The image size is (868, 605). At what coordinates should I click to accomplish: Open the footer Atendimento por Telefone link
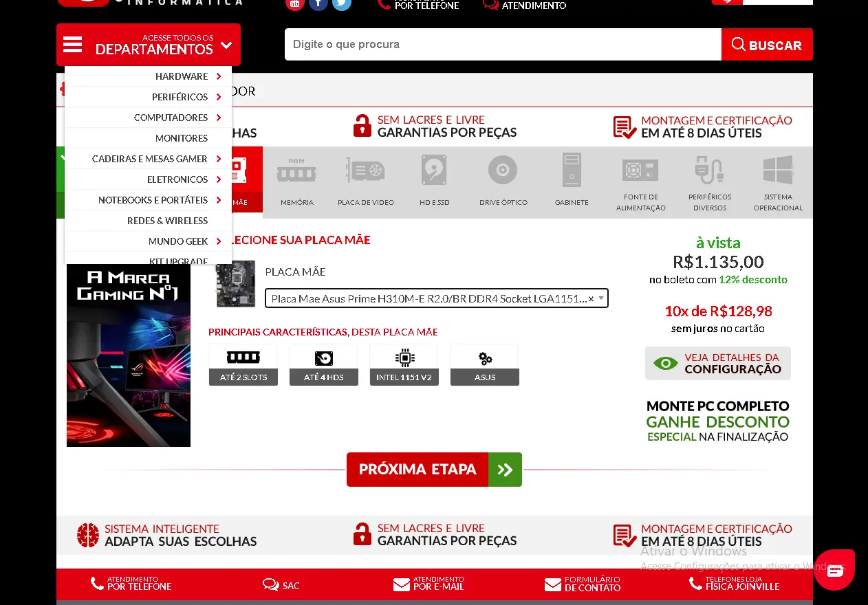(131, 584)
